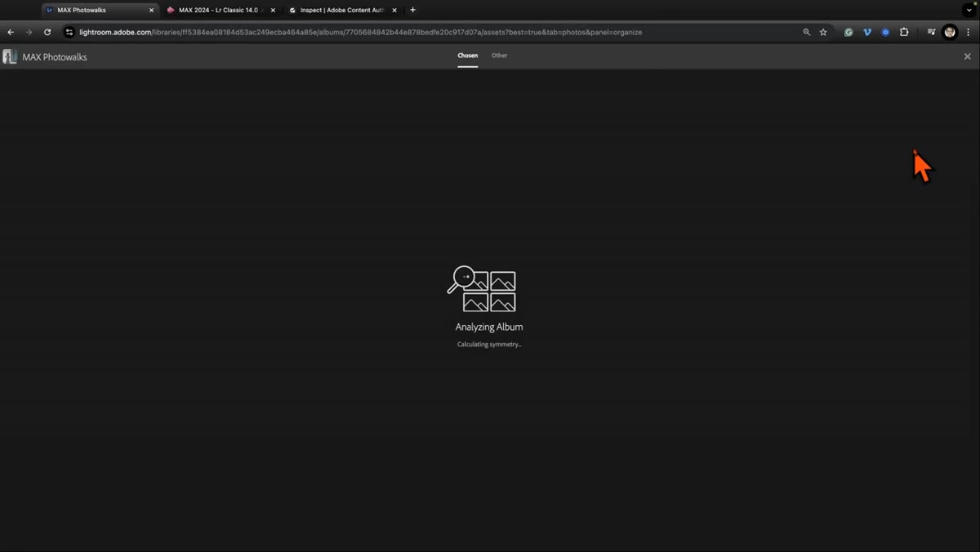Open a new browser tab
The width and height of the screenshot is (980, 552).
(x=412, y=10)
